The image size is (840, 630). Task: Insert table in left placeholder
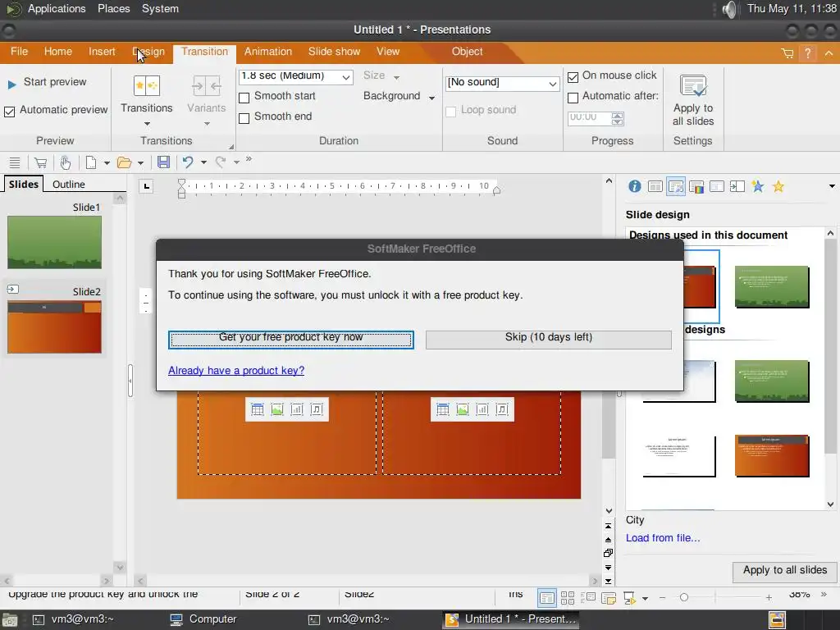[x=257, y=410]
